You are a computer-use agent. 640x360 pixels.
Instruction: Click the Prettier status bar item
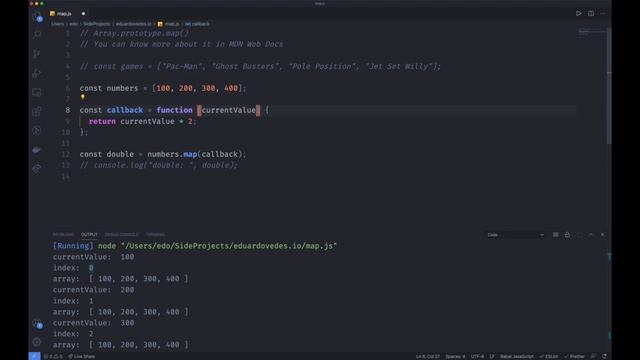[574, 356]
